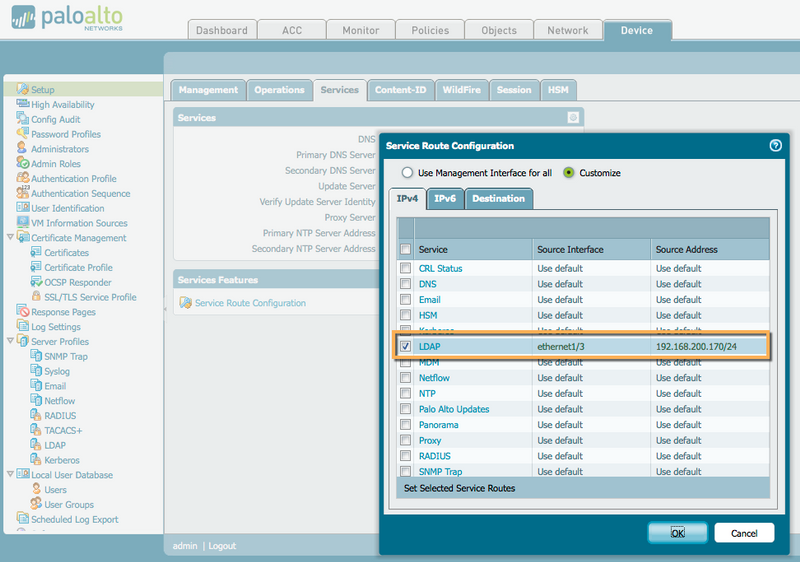Open the Policies main tab
800x562 pixels.
point(430,30)
